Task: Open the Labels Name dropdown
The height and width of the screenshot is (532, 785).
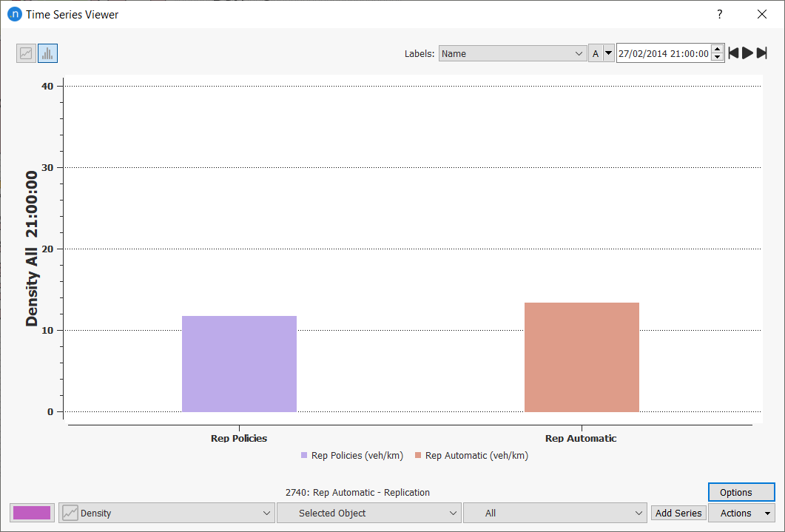Action: click(x=513, y=53)
